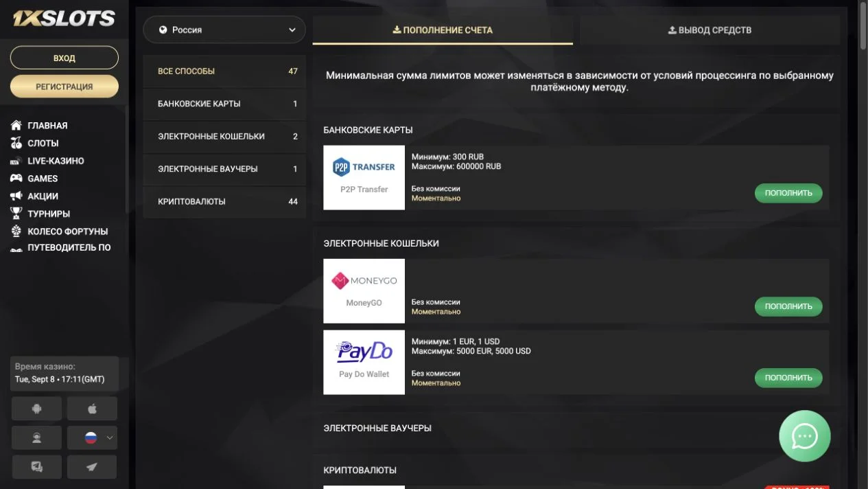868x489 pixels.
Task: Switch to the Вывод средств tab
Action: pos(709,30)
